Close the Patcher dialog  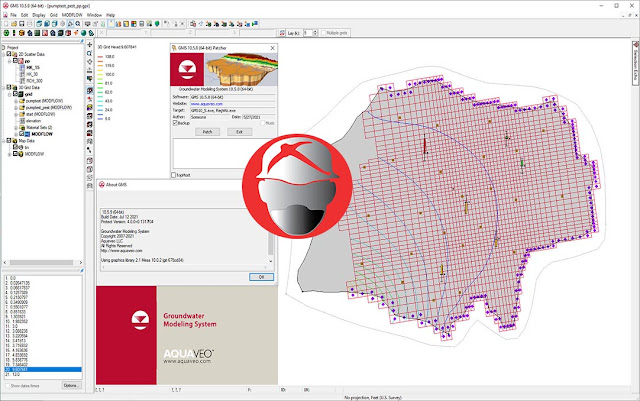click(x=272, y=48)
